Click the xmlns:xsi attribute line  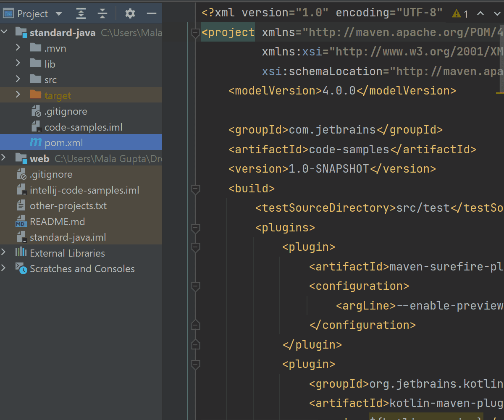[383, 52]
